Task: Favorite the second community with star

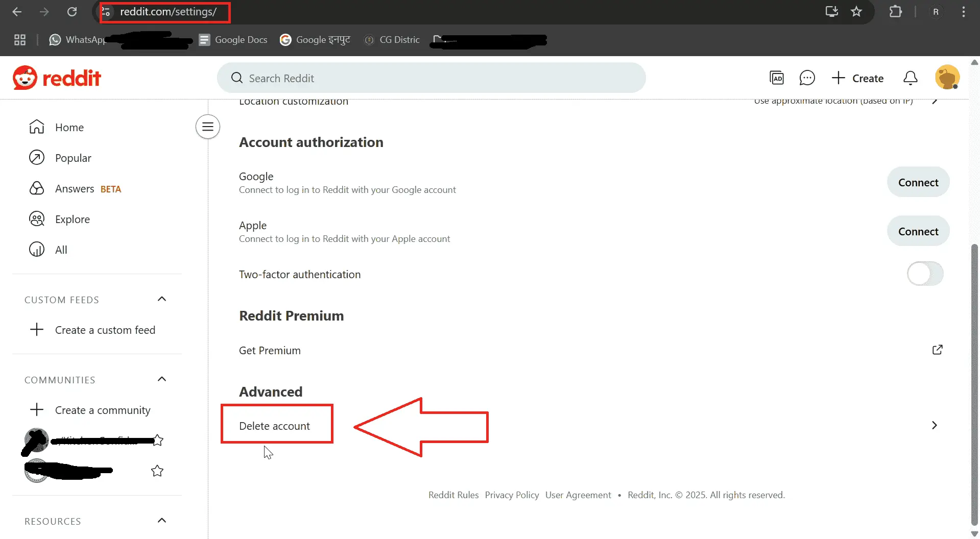Action: (157, 471)
